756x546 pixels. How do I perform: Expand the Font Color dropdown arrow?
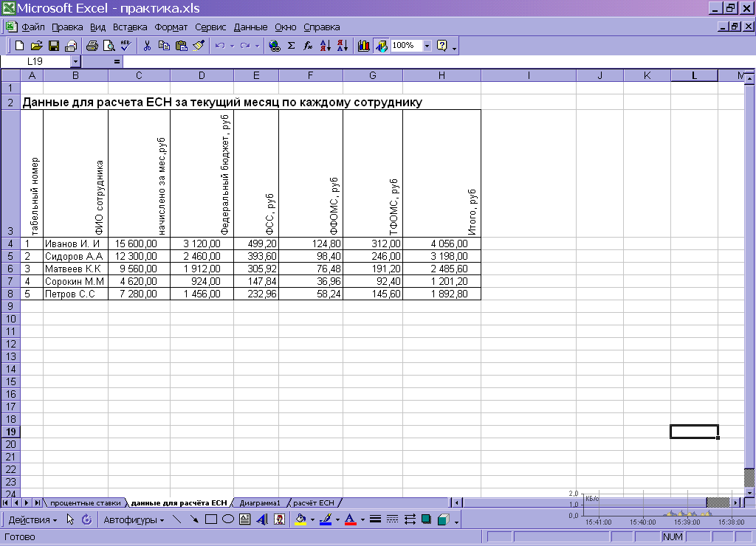(x=362, y=520)
